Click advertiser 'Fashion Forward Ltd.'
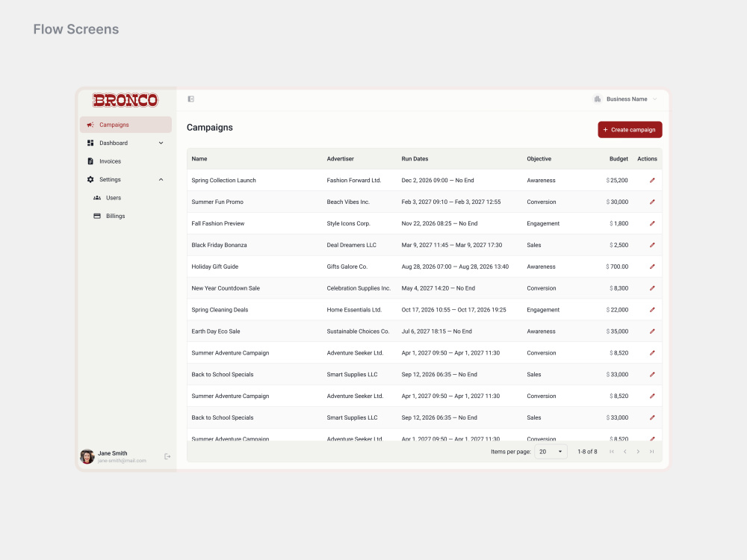747x560 pixels. click(354, 181)
